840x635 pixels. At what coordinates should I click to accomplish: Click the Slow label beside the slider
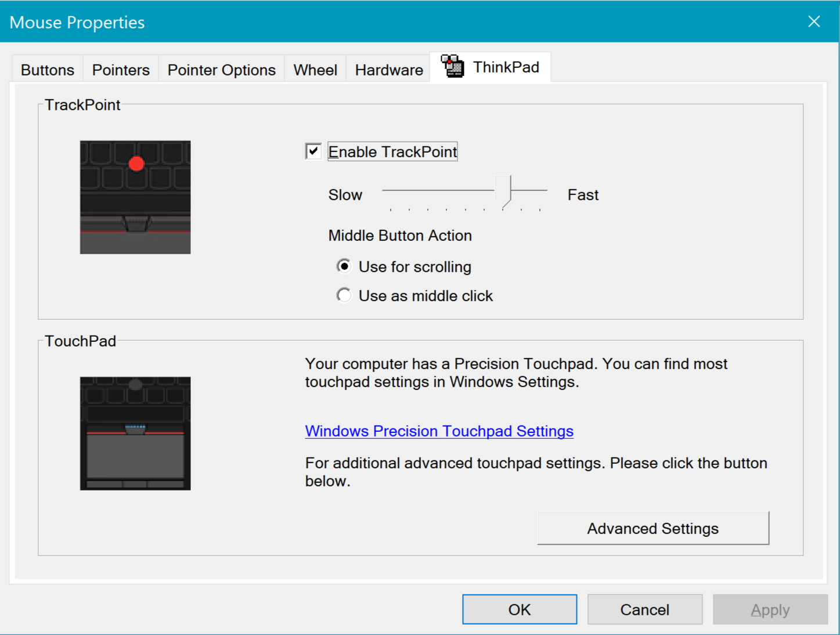tap(345, 195)
